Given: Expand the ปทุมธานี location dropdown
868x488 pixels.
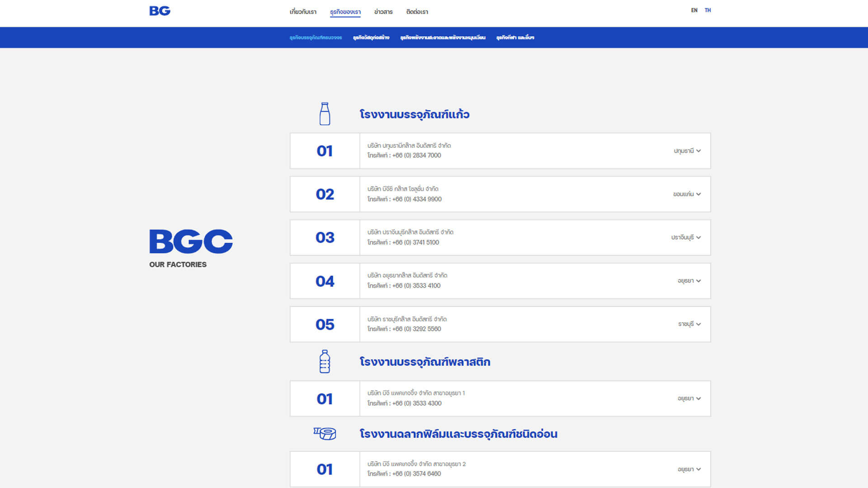Looking at the screenshot, I should pyautogui.click(x=687, y=151).
